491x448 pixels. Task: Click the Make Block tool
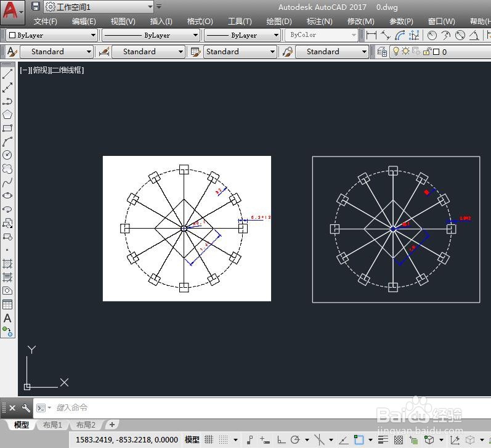pyautogui.click(x=7, y=237)
